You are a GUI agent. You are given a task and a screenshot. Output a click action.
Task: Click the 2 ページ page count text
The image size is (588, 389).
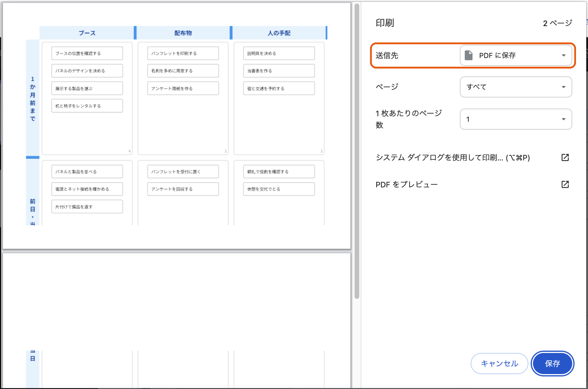pyautogui.click(x=558, y=23)
